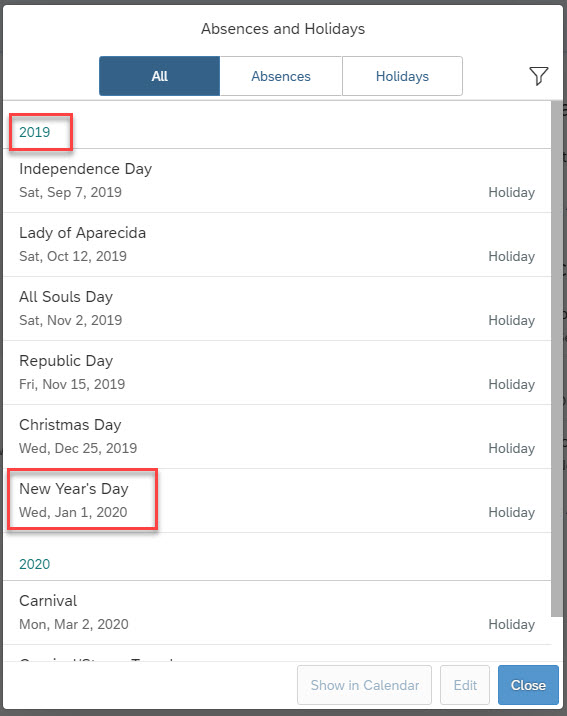Switch to the Absences tab

tap(281, 76)
